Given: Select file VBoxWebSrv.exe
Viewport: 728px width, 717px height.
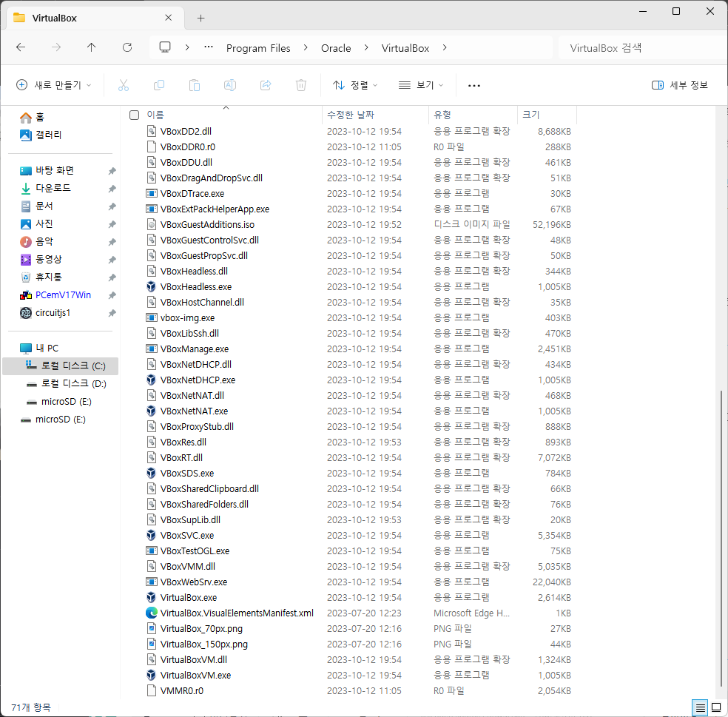Looking at the screenshot, I should pos(194,582).
